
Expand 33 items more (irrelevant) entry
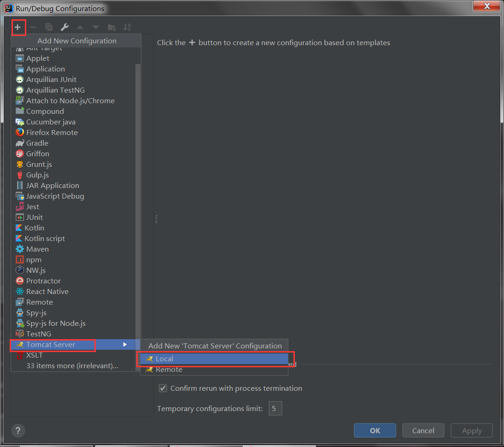click(x=72, y=366)
